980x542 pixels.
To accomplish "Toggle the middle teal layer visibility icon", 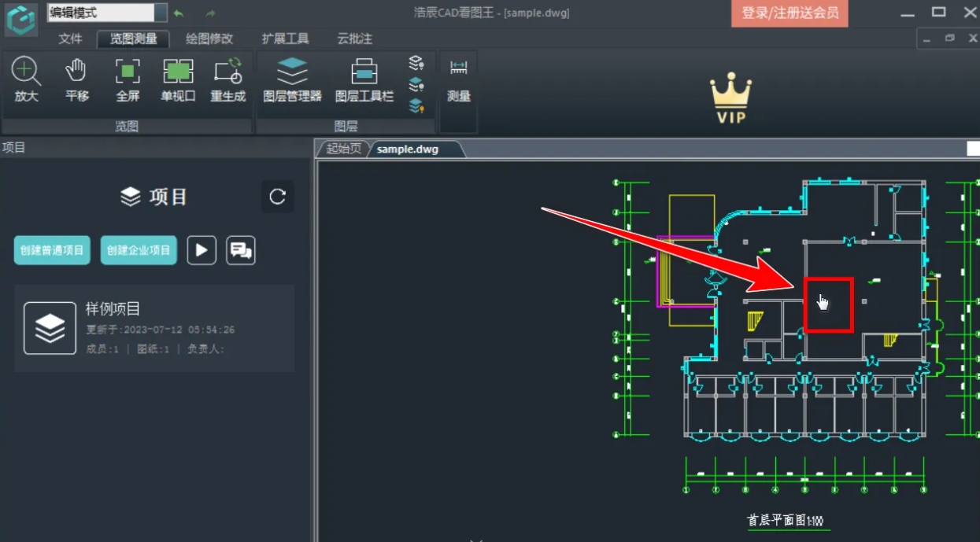I will click(x=416, y=83).
